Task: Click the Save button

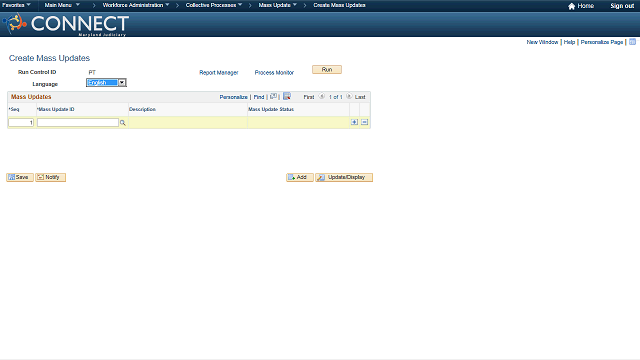Action: (x=20, y=177)
